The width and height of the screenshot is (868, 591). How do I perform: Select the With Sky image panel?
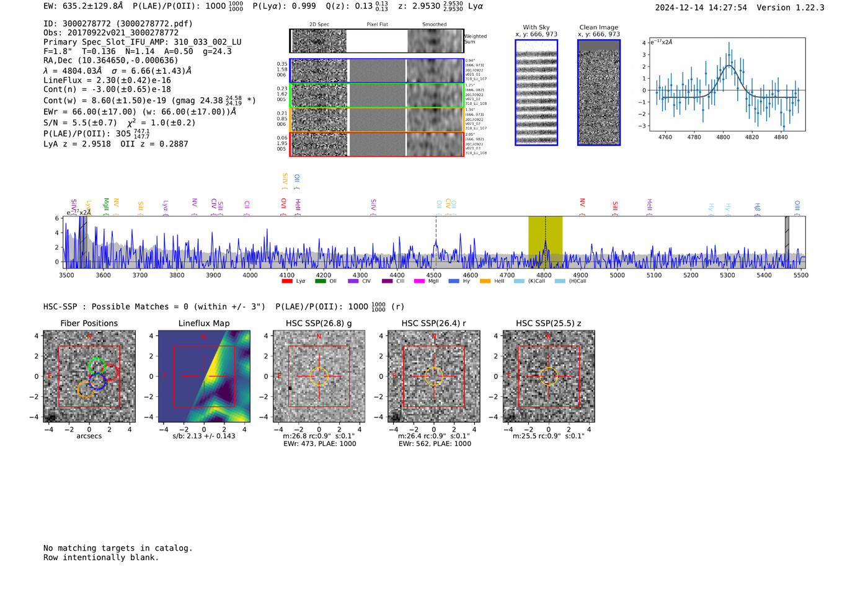(x=536, y=92)
